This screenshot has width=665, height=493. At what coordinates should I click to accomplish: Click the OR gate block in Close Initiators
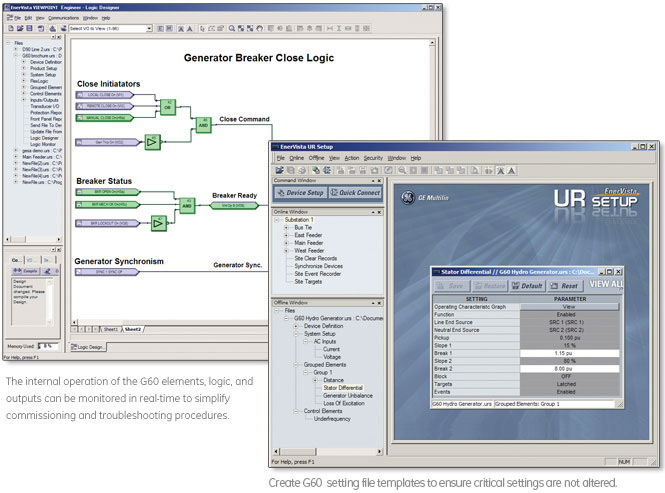(x=168, y=107)
